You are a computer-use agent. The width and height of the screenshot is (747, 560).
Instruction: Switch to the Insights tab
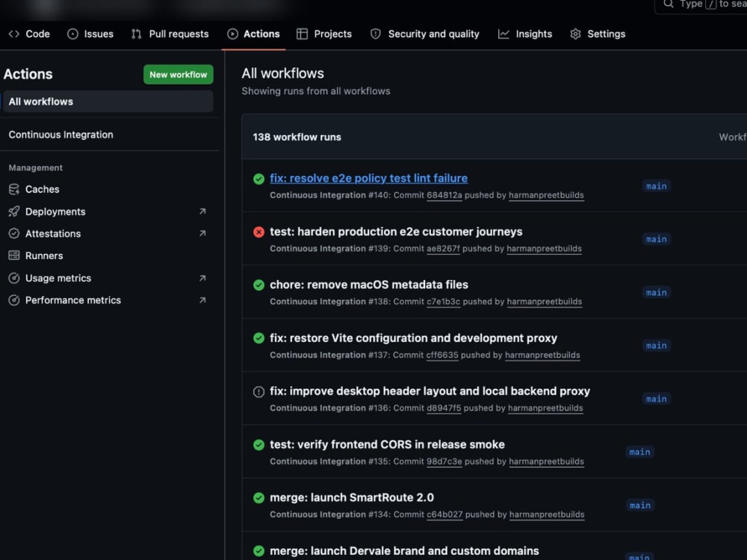pyautogui.click(x=525, y=34)
